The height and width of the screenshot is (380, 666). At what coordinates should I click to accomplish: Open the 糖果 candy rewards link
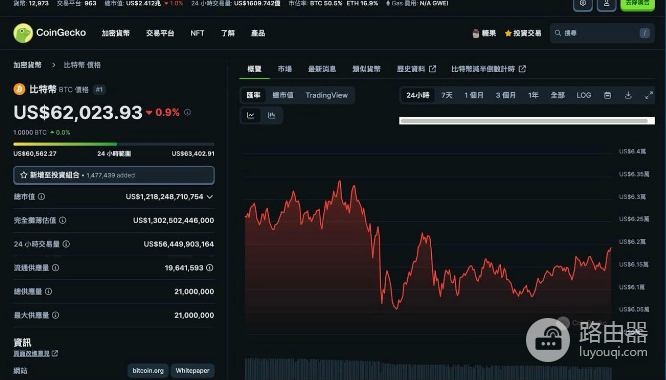(x=484, y=33)
